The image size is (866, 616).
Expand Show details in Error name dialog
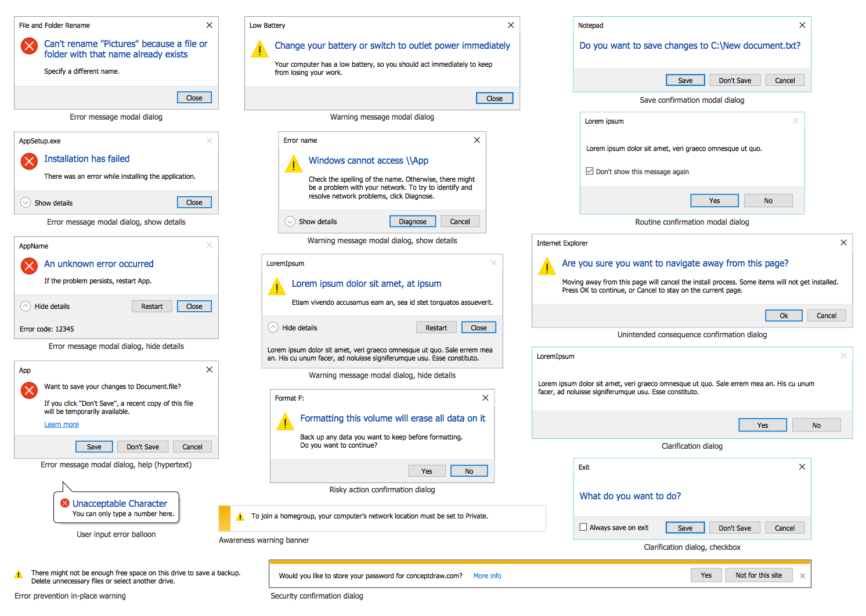pyautogui.click(x=290, y=221)
